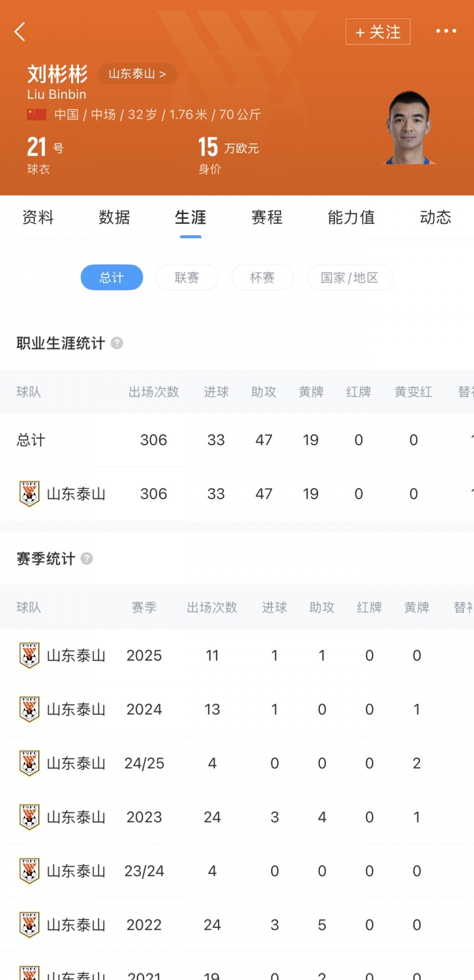Screen dimensions: 474x980
Task: Tap the club crest in the 2025 season row
Action: (30, 656)
